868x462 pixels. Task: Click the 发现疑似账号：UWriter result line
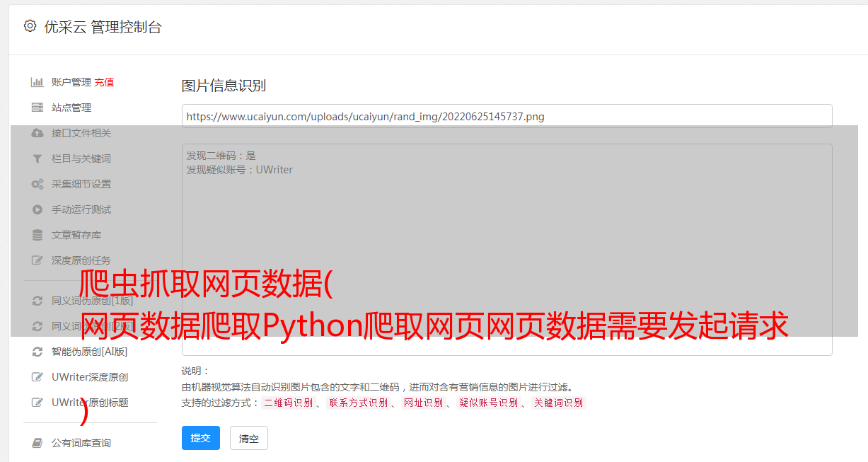tap(239, 170)
